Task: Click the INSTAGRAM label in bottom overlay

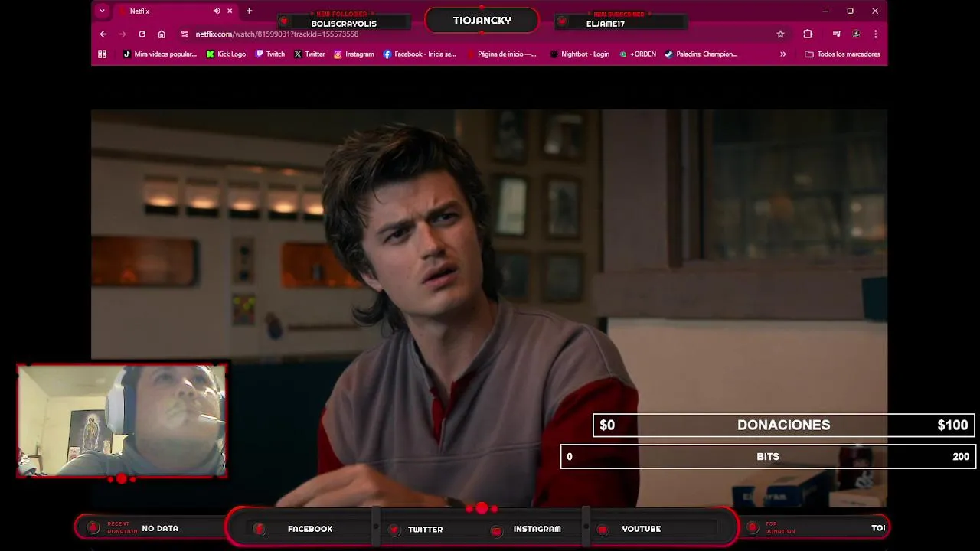Action: coord(537,529)
